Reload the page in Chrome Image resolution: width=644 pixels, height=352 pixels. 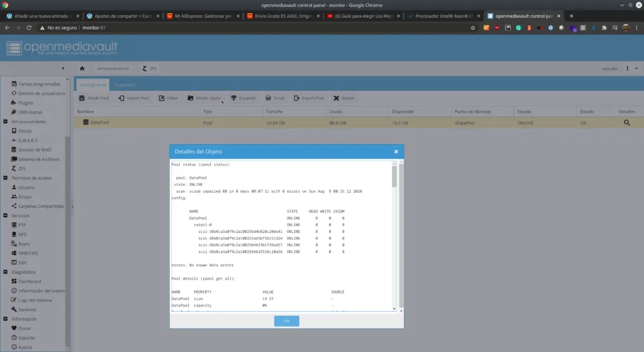click(29, 28)
